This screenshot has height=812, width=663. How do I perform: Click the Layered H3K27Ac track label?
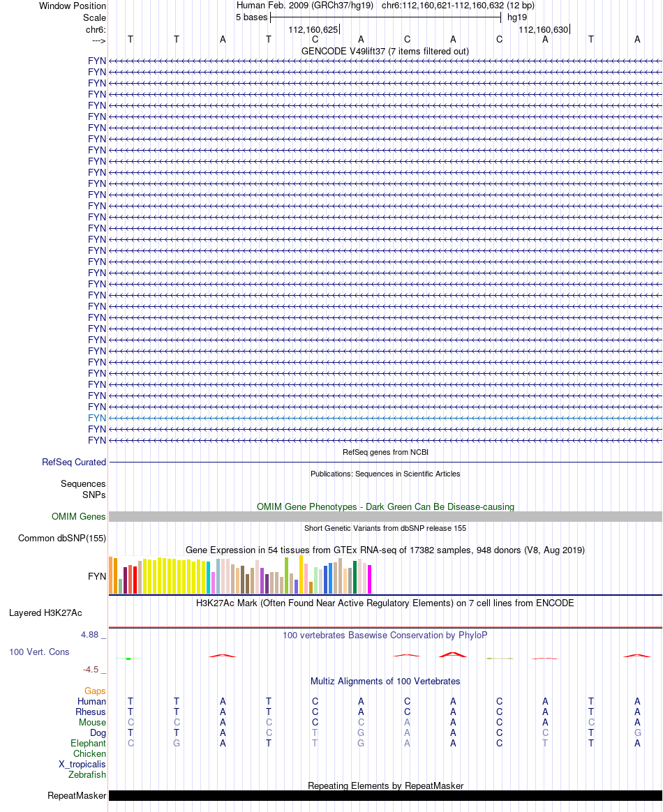[45, 612]
